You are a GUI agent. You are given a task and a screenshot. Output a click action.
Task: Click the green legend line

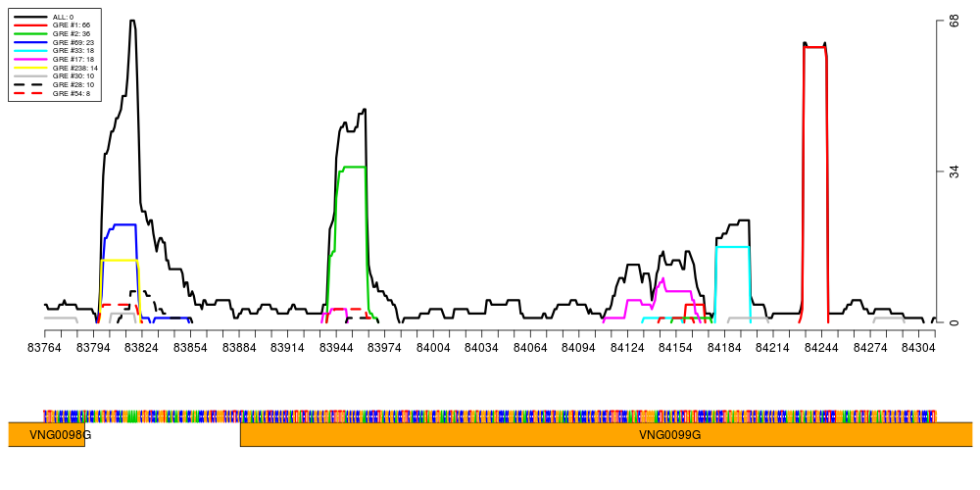point(30,33)
